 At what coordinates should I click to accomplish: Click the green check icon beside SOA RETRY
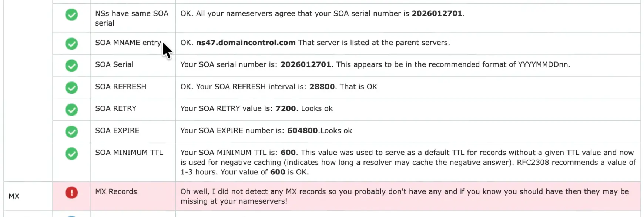(71, 110)
